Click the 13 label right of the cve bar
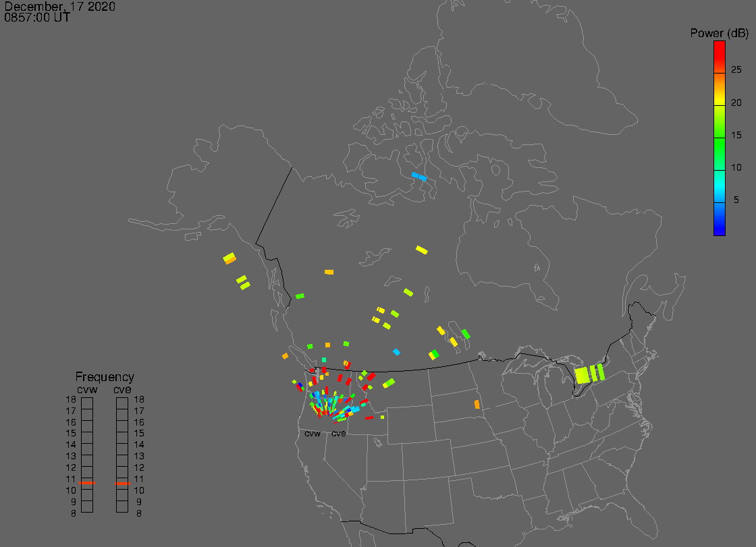The width and height of the screenshot is (756, 547). [139, 457]
